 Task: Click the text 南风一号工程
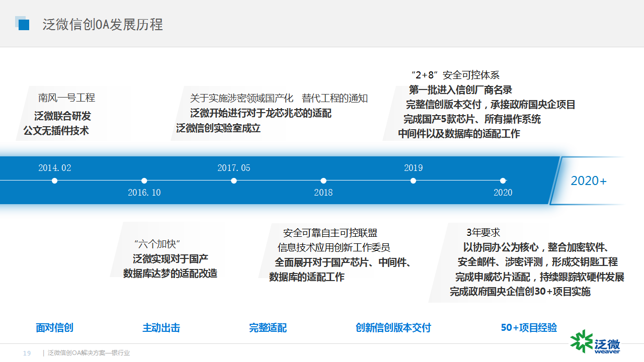tap(67, 98)
